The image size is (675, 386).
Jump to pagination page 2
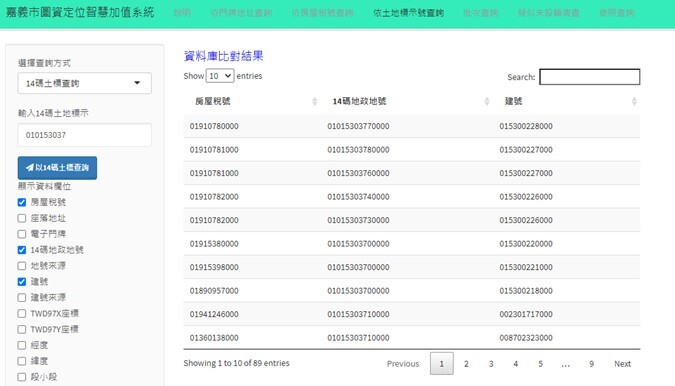466,364
